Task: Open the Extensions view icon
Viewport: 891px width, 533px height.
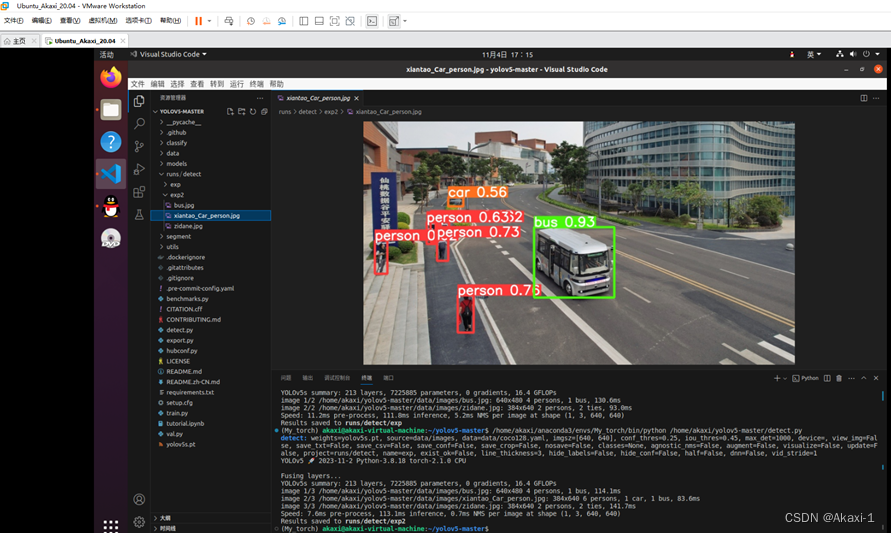Action: pyautogui.click(x=139, y=191)
